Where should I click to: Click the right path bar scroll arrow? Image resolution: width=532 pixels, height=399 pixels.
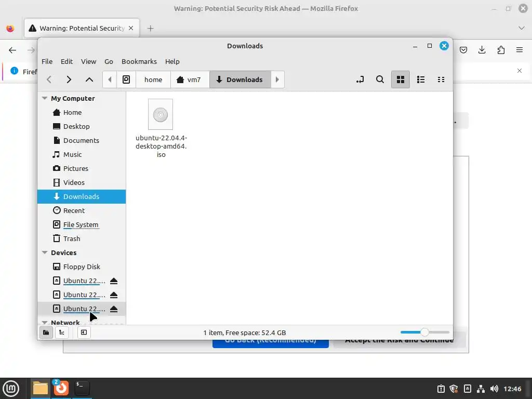tap(277, 79)
